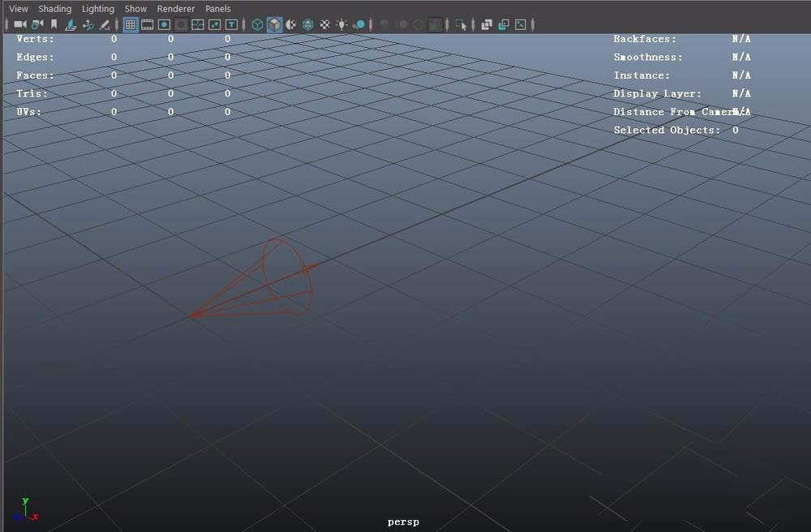Click the 'Backfaces:' label
The height and width of the screenshot is (532, 811).
click(645, 39)
